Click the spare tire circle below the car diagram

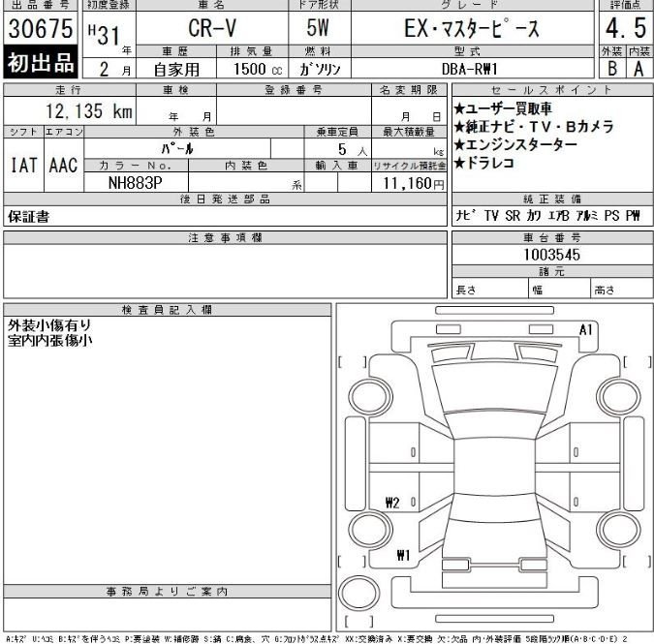pyautogui.click(x=358, y=593)
